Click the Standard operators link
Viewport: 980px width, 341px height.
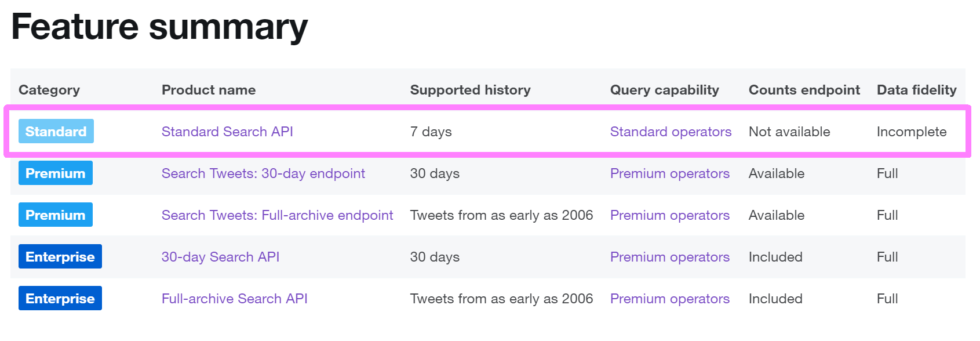point(671,132)
